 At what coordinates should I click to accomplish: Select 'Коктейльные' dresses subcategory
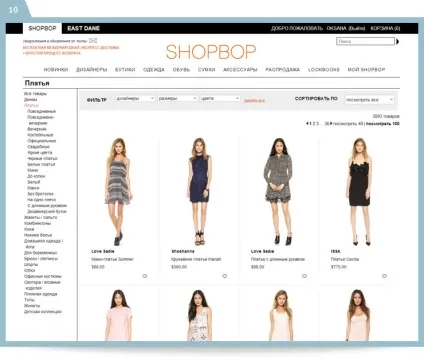(40, 135)
